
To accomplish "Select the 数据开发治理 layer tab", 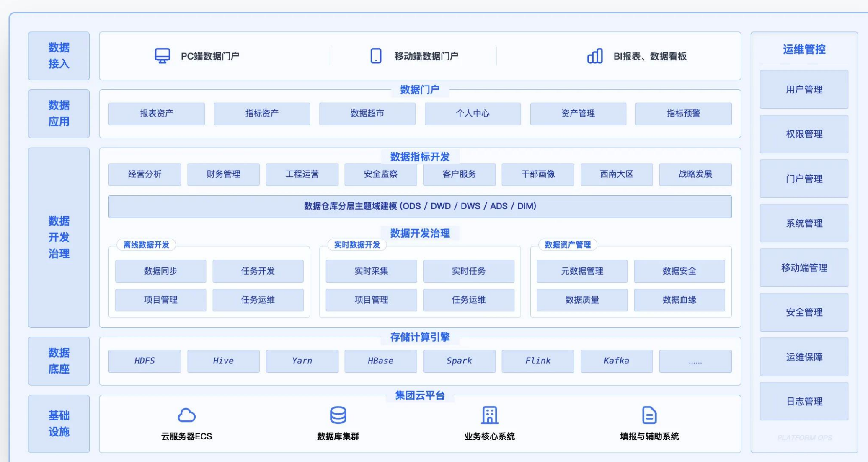I will [x=59, y=237].
